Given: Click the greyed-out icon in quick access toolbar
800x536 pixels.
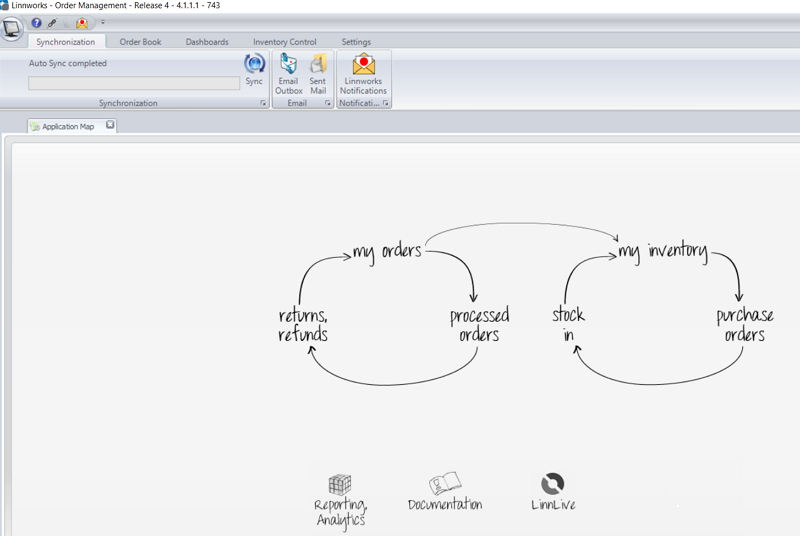Looking at the screenshot, I should 67,22.
